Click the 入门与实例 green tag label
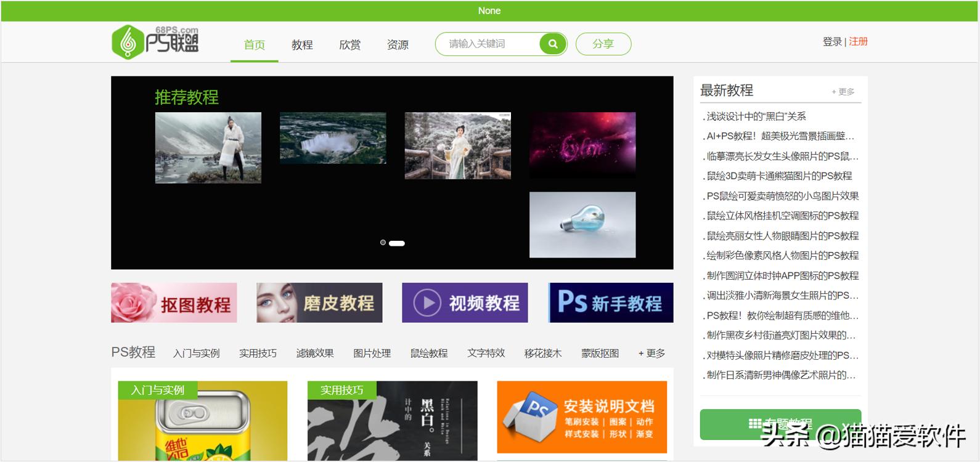Screen dimensions: 980x462 158,390
